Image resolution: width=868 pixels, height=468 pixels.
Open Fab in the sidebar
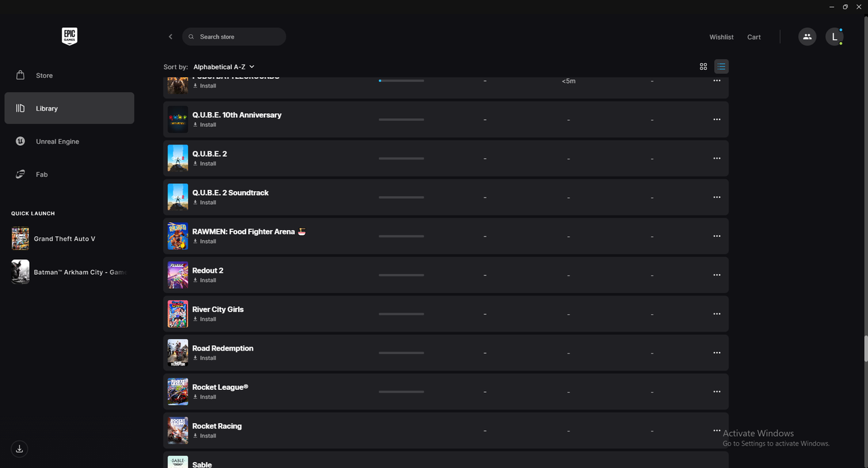coord(69,174)
